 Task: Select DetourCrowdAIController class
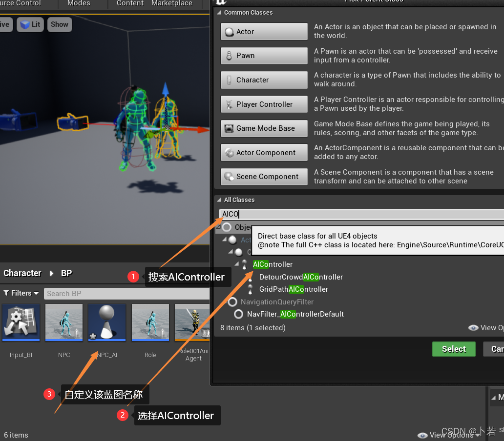pos(301,277)
